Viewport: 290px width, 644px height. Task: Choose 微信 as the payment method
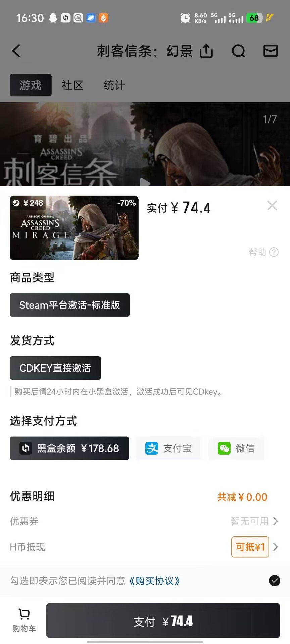click(x=236, y=448)
